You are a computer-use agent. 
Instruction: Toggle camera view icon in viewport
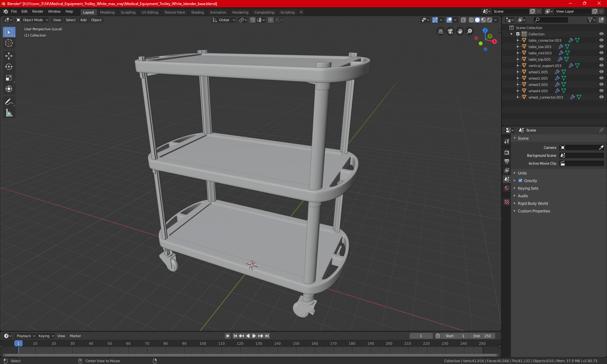[450, 31]
